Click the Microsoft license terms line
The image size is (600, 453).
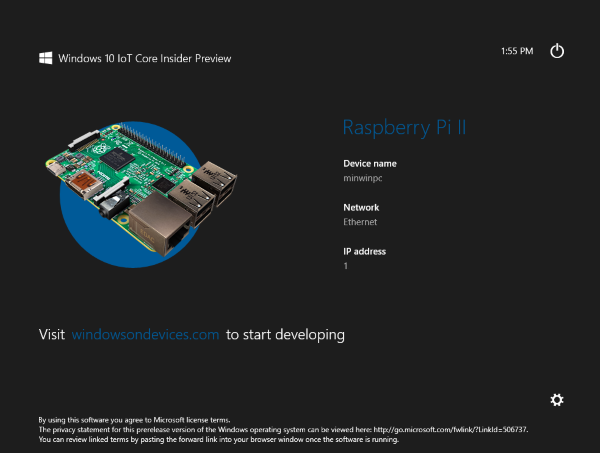point(134,420)
